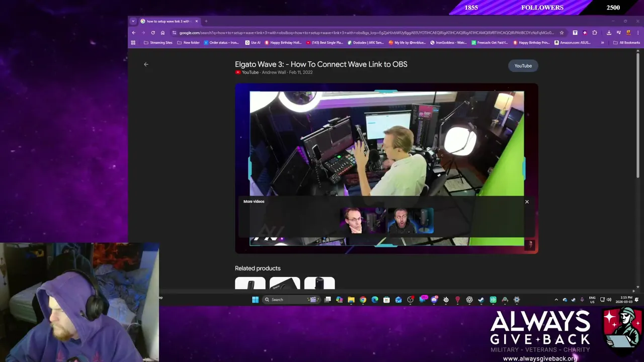Select the 'how to setup wave link 3' tab
This screenshot has height=362, width=644.
(170, 21)
